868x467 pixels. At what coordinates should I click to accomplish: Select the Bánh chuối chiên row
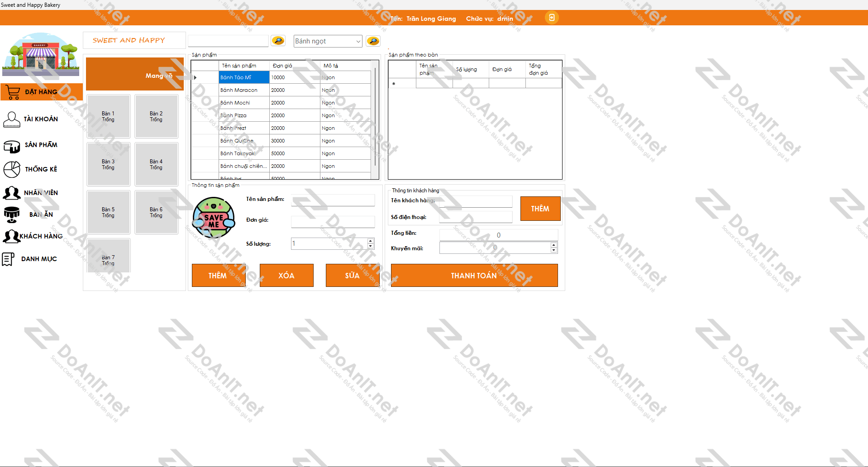[281, 166]
